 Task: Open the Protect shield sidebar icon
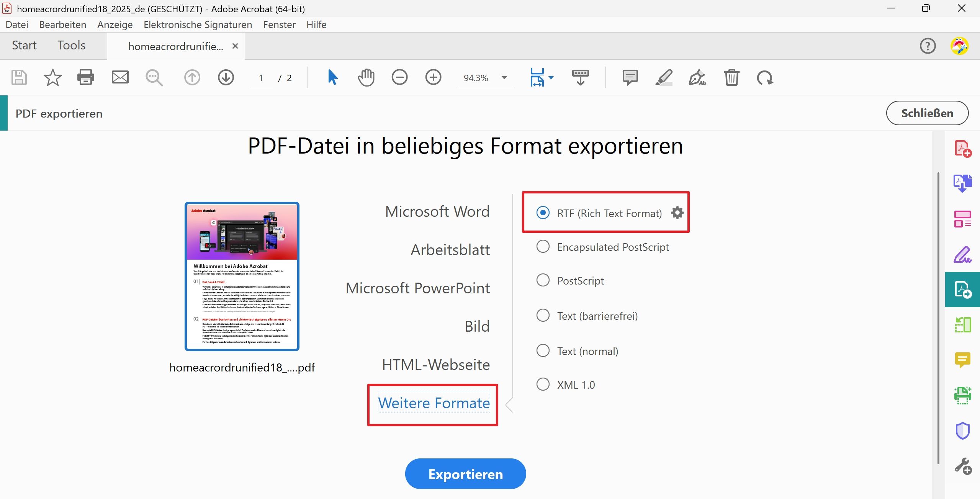pyautogui.click(x=962, y=431)
